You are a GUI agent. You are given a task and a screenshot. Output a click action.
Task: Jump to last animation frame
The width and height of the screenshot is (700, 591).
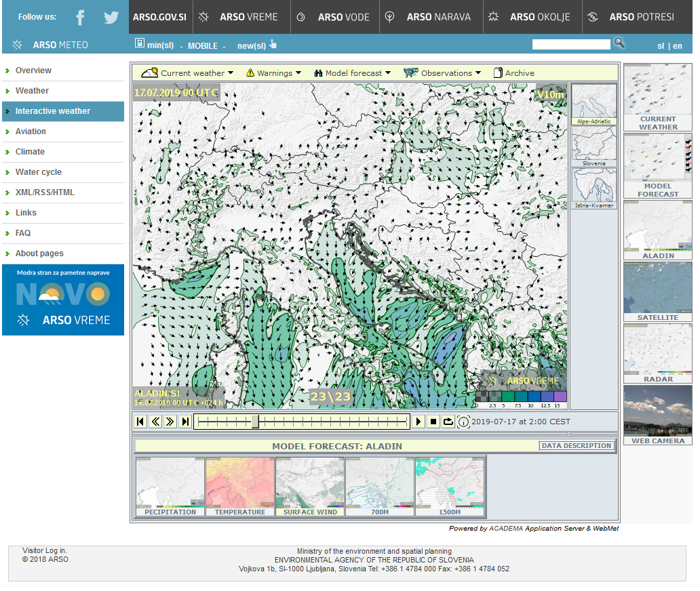click(184, 422)
